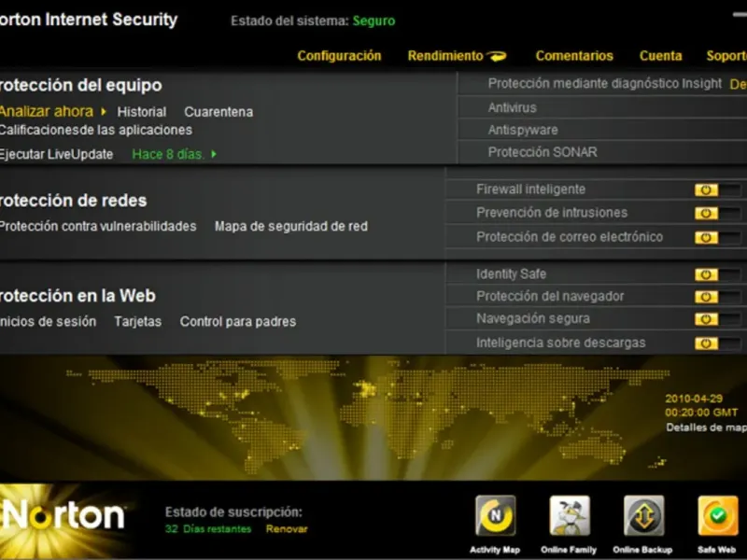The image size is (747, 560).
Task: Click the Inteligencia sobre descargas label
Action: click(x=561, y=343)
